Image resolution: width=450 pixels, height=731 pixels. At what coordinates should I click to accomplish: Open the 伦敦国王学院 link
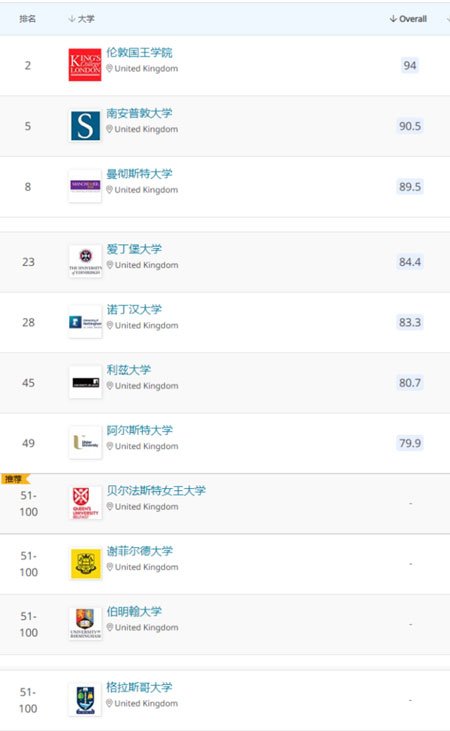tap(139, 53)
